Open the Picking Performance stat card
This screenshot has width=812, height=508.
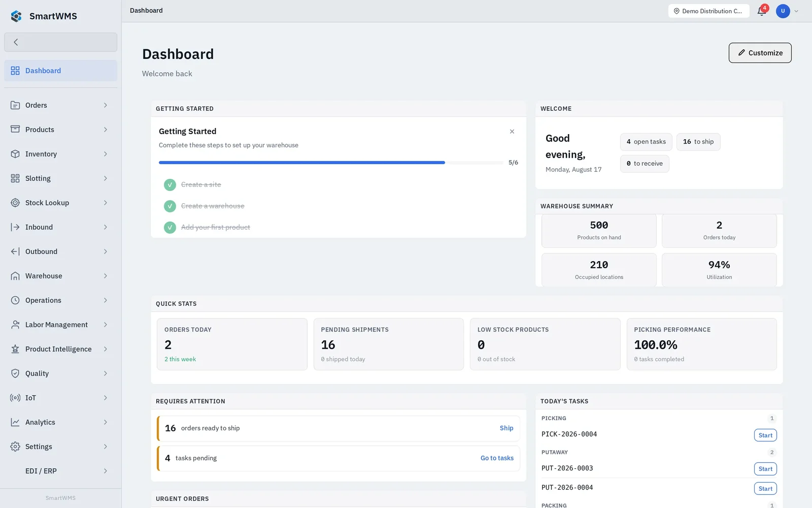tap(702, 344)
